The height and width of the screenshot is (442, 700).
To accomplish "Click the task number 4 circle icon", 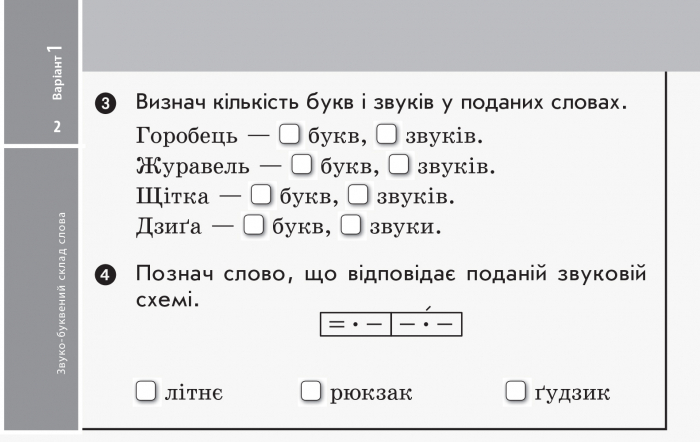I will (x=105, y=275).
